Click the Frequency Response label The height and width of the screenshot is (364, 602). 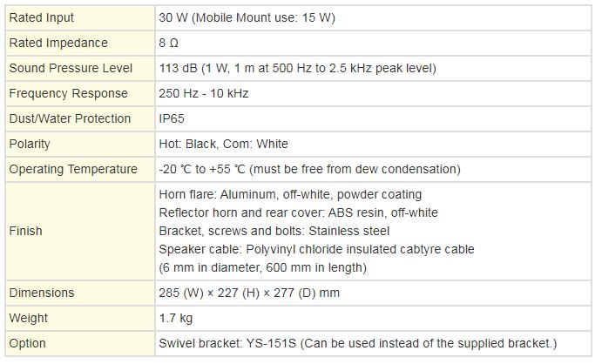click(x=68, y=93)
